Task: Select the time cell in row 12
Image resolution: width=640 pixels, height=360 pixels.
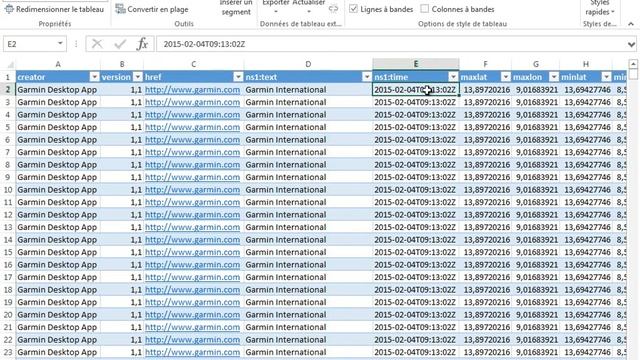Action: pyautogui.click(x=416, y=214)
